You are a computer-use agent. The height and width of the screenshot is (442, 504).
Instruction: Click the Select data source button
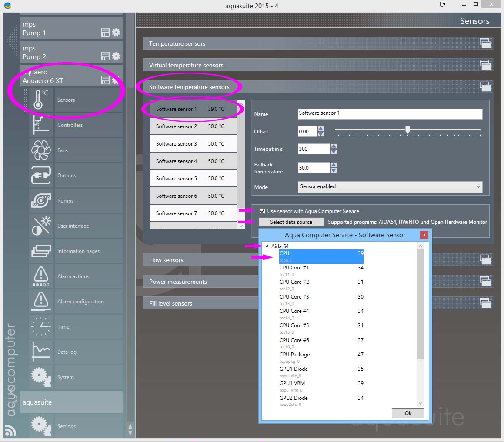coord(291,222)
